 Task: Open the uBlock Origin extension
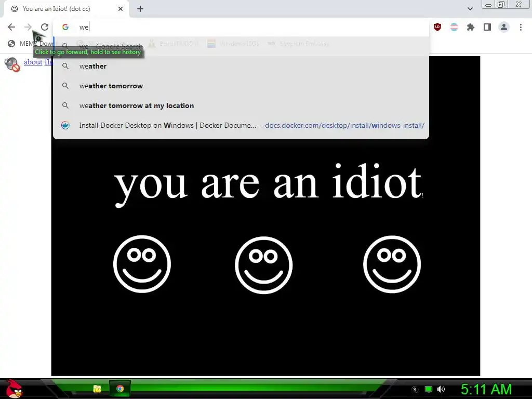click(437, 27)
